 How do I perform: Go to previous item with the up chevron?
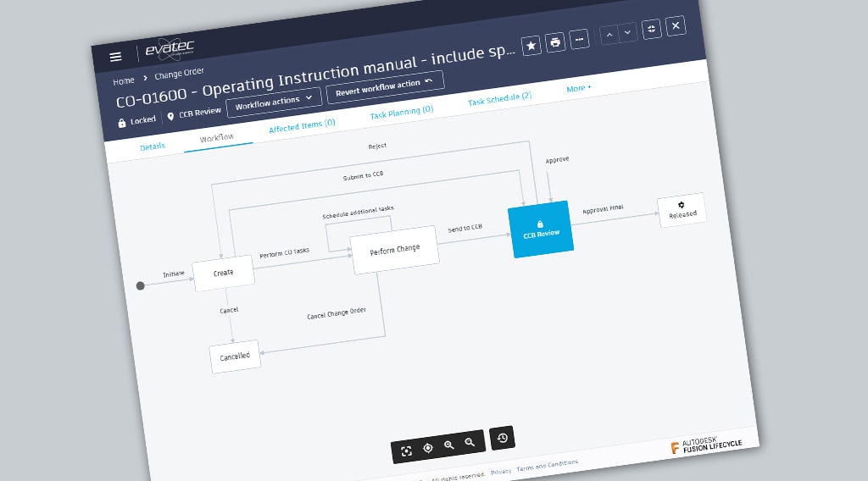click(608, 35)
